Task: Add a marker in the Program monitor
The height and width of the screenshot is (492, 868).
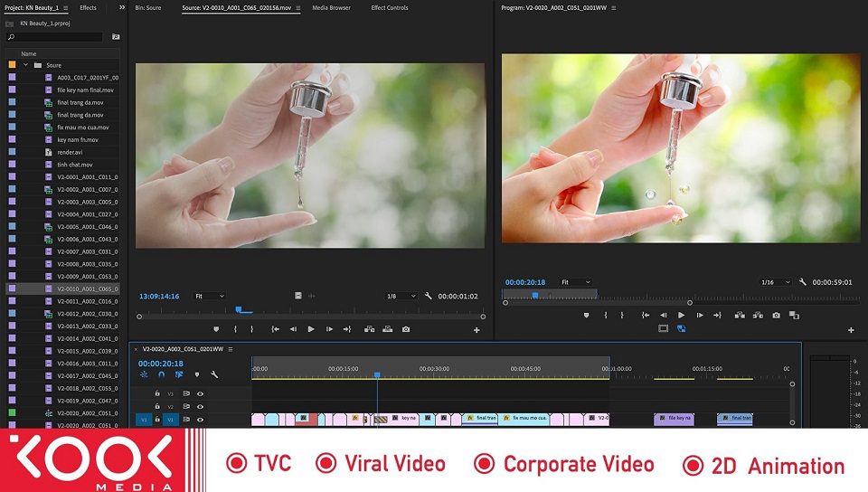Action: tap(586, 315)
